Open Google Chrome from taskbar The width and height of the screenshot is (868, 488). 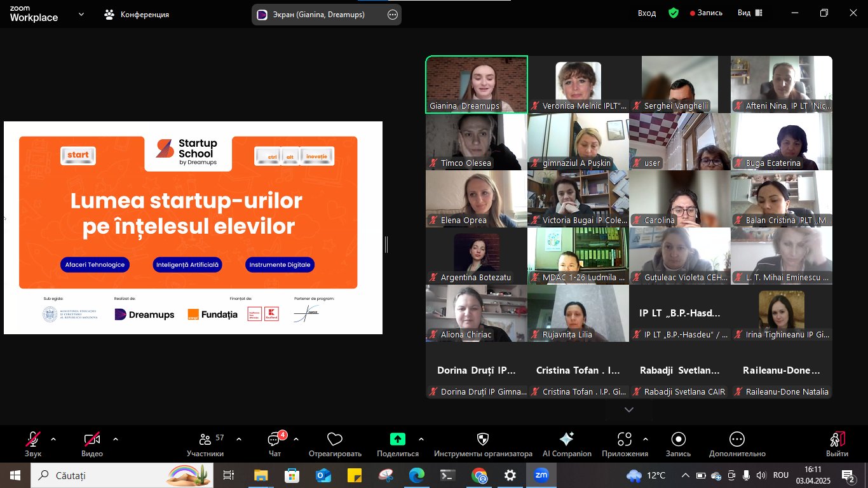[x=479, y=475]
